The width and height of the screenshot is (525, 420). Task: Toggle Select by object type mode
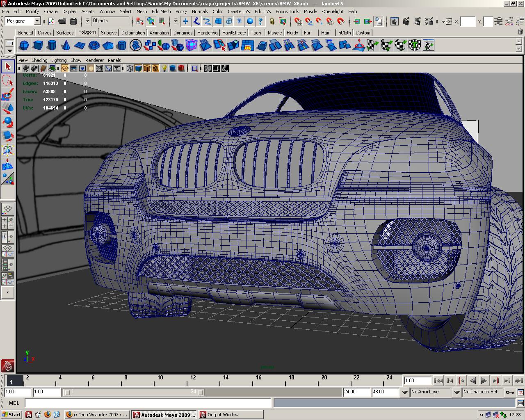coord(151,21)
